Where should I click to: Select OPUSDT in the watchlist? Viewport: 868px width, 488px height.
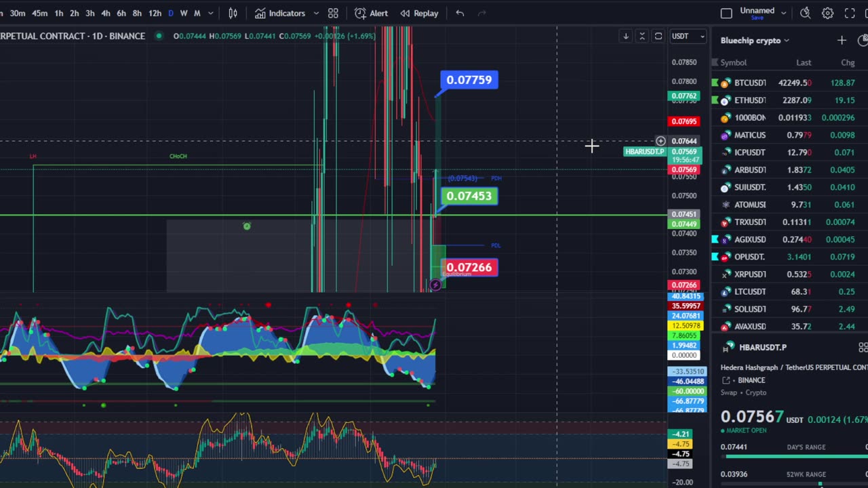point(789,257)
